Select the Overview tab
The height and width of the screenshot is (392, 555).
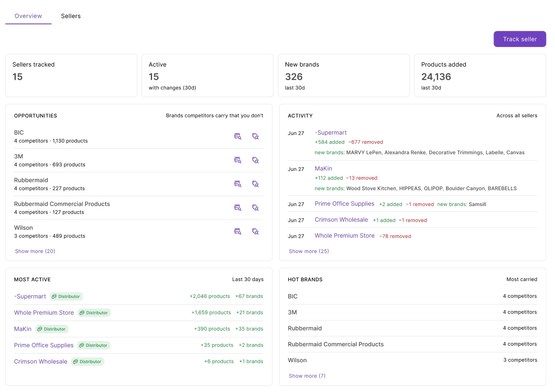point(28,16)
